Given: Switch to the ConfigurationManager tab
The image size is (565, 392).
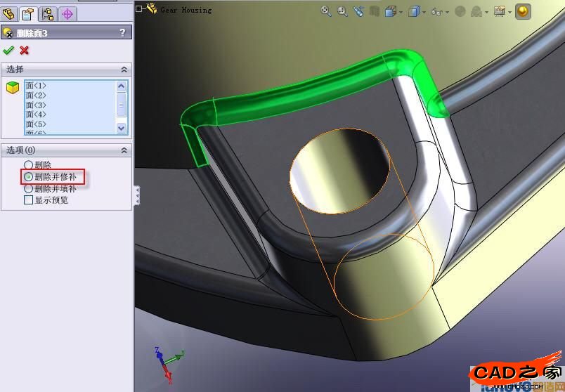Looking at the screenshot, I should [x=48, y=13].
